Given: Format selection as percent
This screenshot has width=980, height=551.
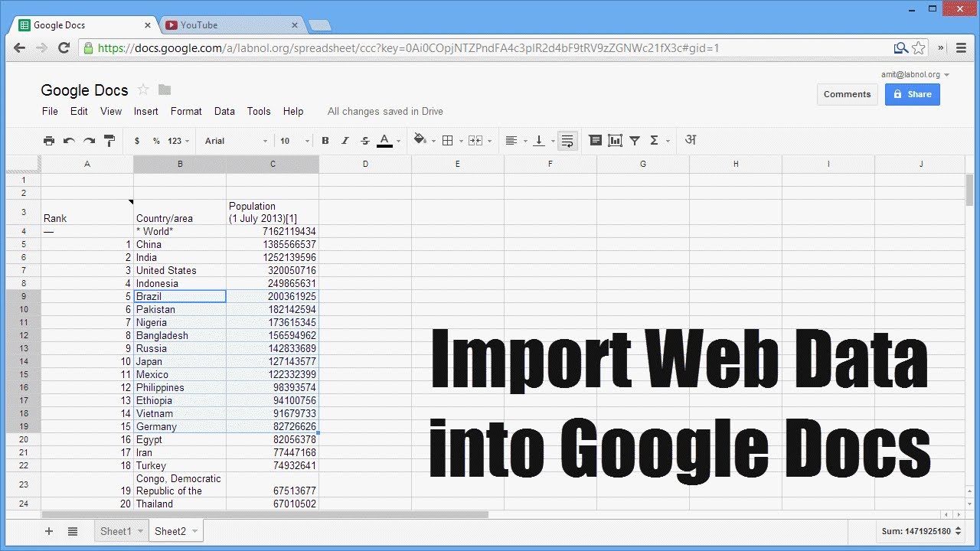Looking at the screenshot, I should (156, 141).
